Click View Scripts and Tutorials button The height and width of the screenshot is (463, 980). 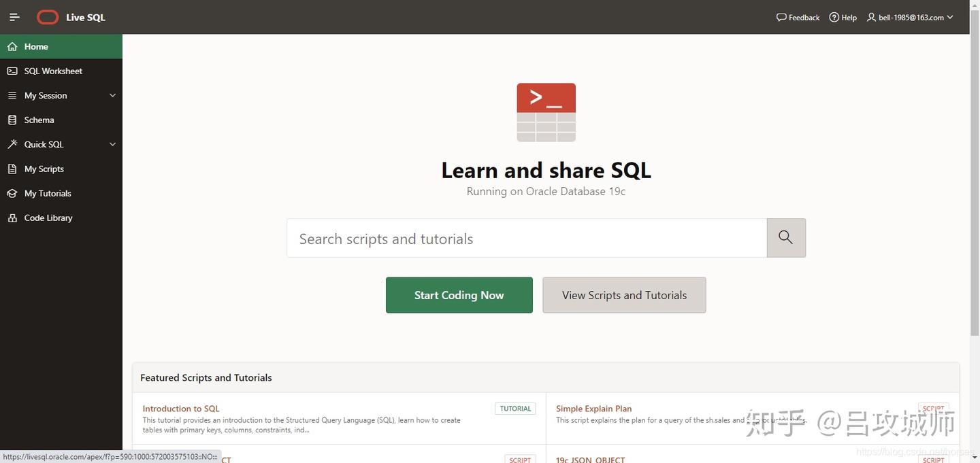coord(624,295)
